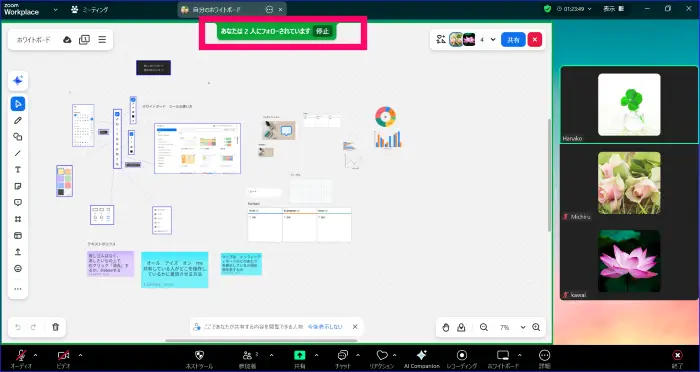This screenshot has height=372, width=700.
Task: Activate the hand pan tool
Action: pyautogui.click(x=446, y=327)
